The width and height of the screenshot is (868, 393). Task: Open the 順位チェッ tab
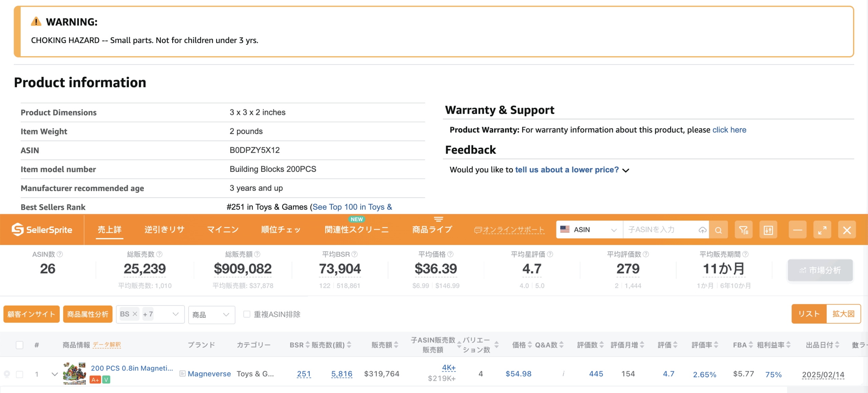click(x=281, y=230)
